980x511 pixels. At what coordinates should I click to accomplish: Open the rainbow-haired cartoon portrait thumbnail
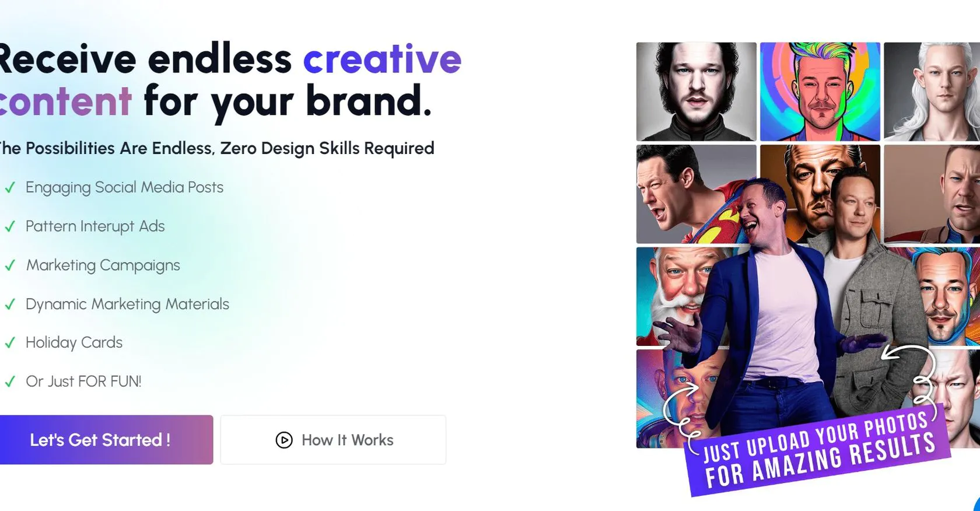tap(820, 92)
